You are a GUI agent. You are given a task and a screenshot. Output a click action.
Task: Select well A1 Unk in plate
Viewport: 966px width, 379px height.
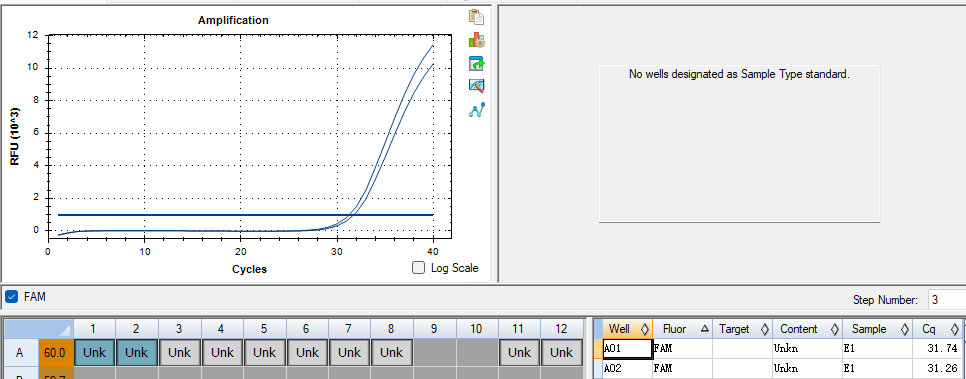(x=94, y=353)
